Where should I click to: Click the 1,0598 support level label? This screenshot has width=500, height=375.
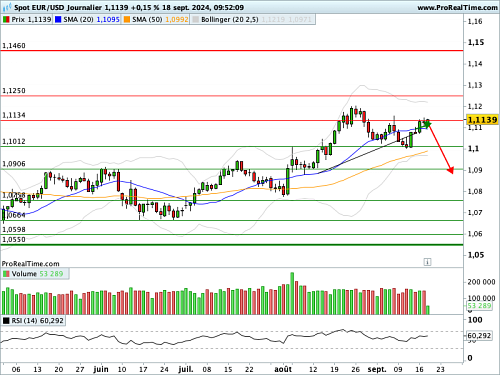coord(14,229)
